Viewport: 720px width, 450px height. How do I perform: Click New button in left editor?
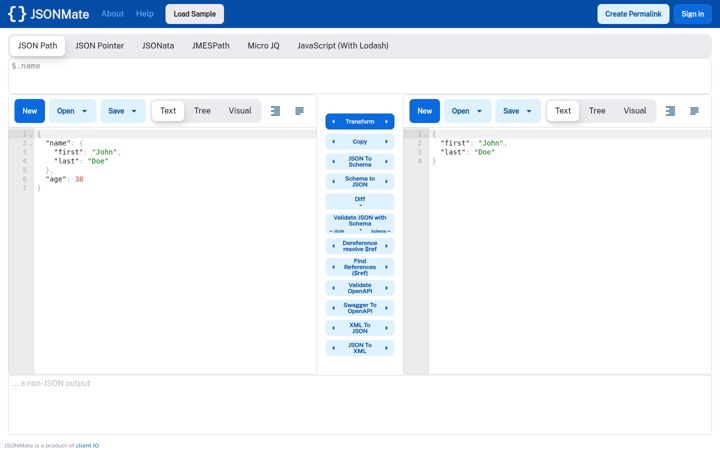(x=29, y=111)
